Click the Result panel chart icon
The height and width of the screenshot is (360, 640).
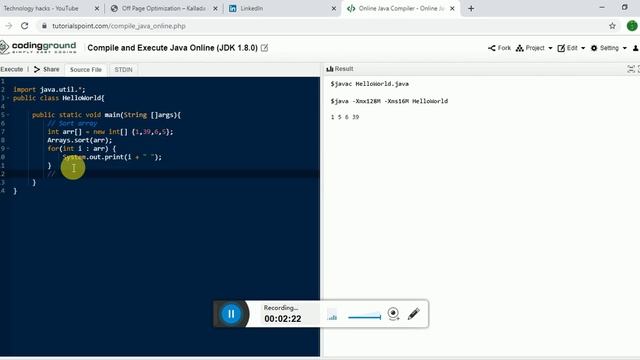[x=330, y=69]
